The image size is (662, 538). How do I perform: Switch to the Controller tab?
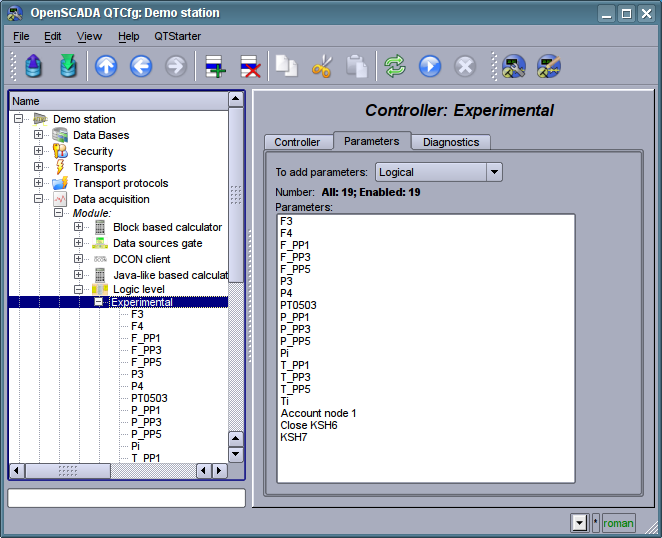[297, 142]
